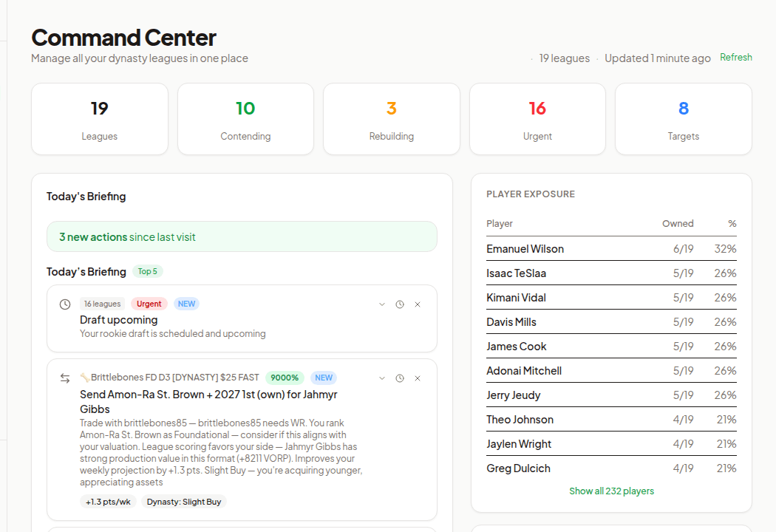Image resolution: width=776 pixels, height=532 pixels.
Task: Expand details on the Jahmyr Gibbs trade card
Action: (382, 378)
